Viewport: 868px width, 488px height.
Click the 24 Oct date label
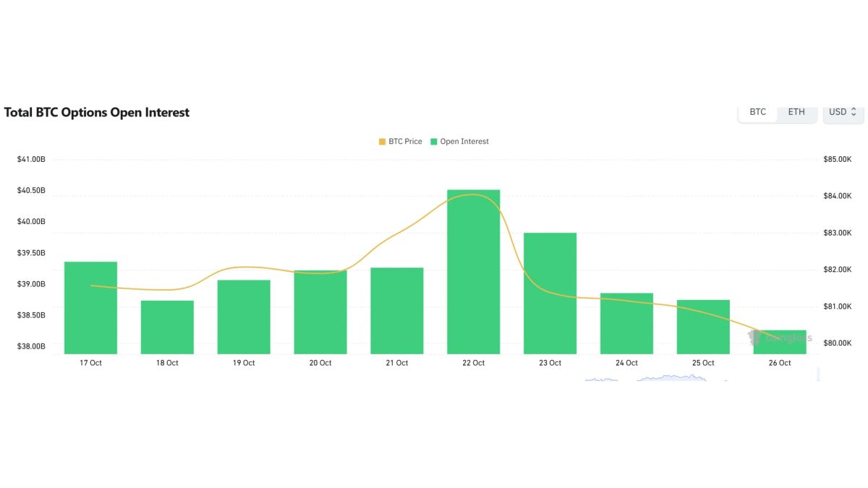[627, 363]
